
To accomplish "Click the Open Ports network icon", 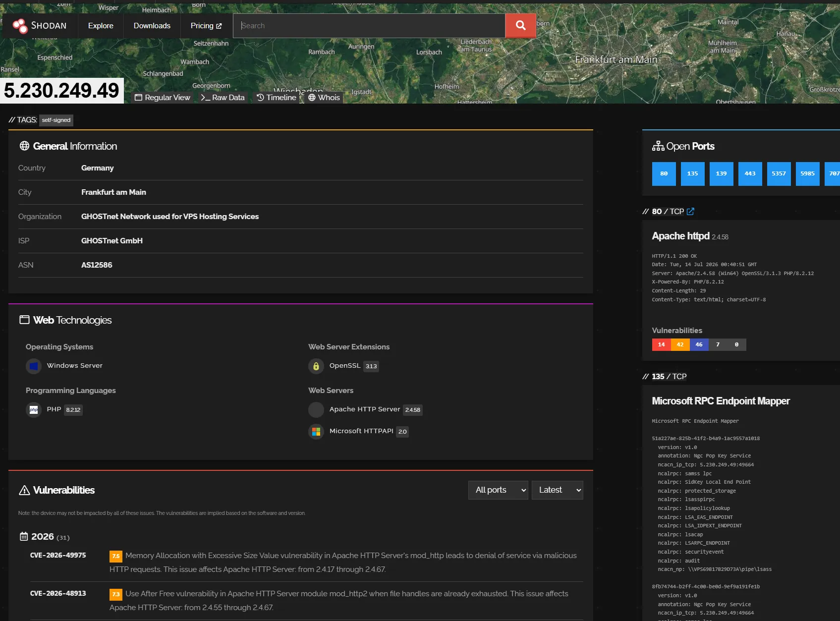I will coord(658,146).
